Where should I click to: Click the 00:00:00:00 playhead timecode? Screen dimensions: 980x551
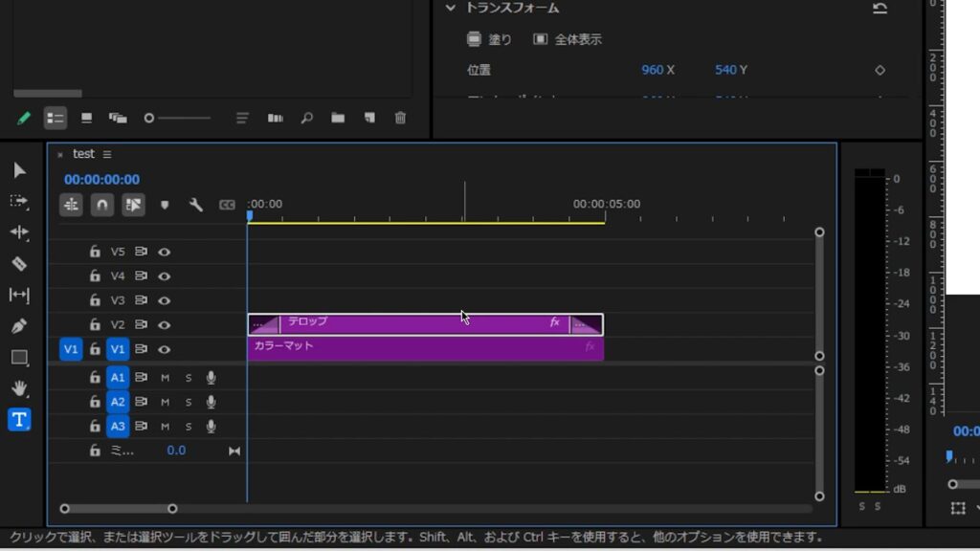pos(101,179)
